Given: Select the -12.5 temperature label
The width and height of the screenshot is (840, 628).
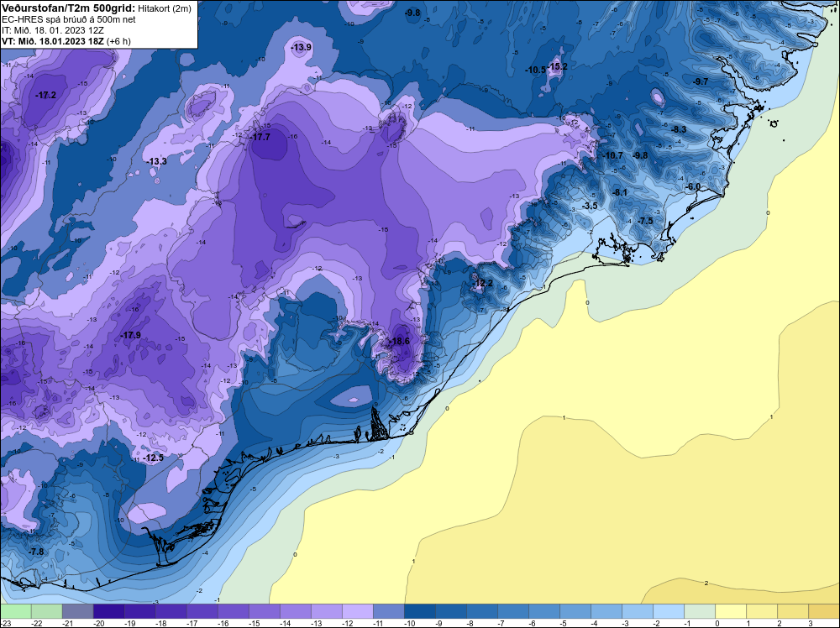Looking at the screenshot, I should click(153, 458).
